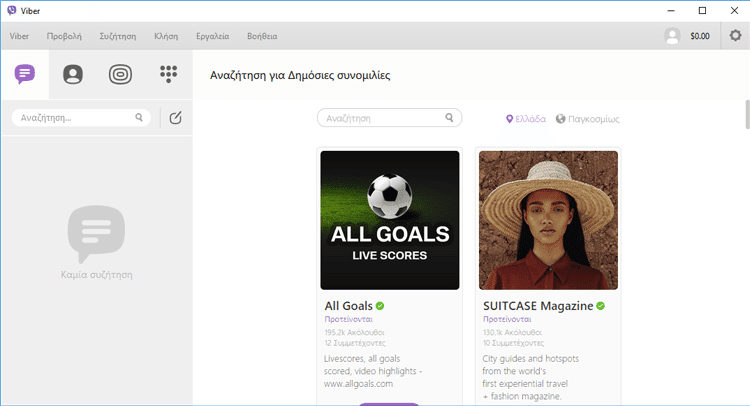Image resolution: width=750 pixels, height=406 pixels.
Task: Click the SUITCASE Magazine title
Action: [538, 306]
